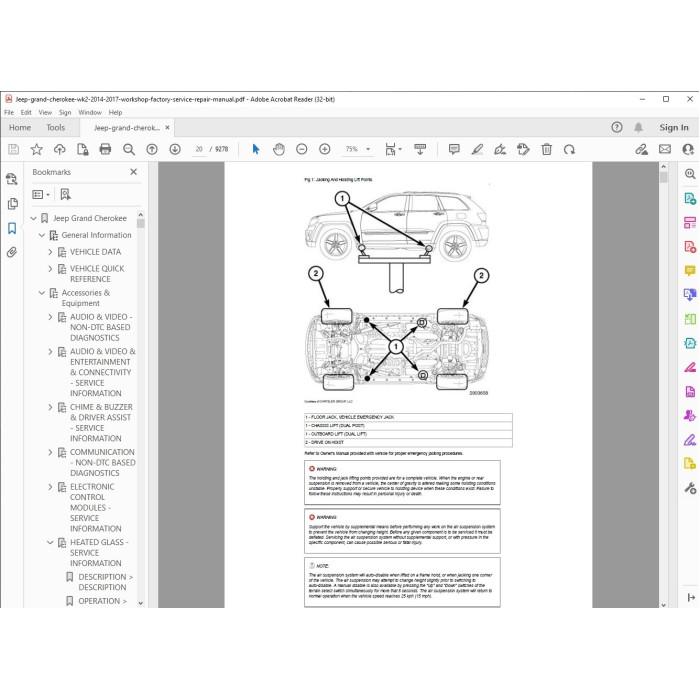Screen dimensions: 700x700
Task: Click the Print file icon
Action: tap(105, 149)
